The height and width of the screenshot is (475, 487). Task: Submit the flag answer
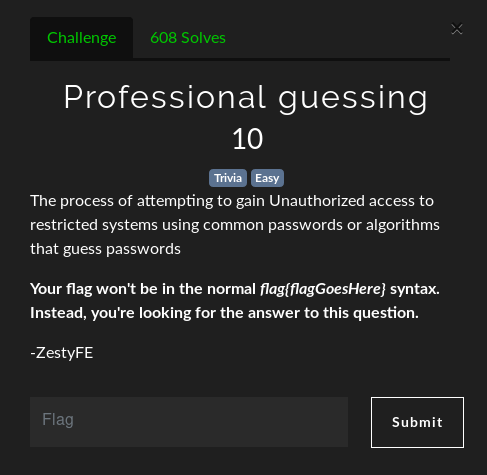point(417,422)
